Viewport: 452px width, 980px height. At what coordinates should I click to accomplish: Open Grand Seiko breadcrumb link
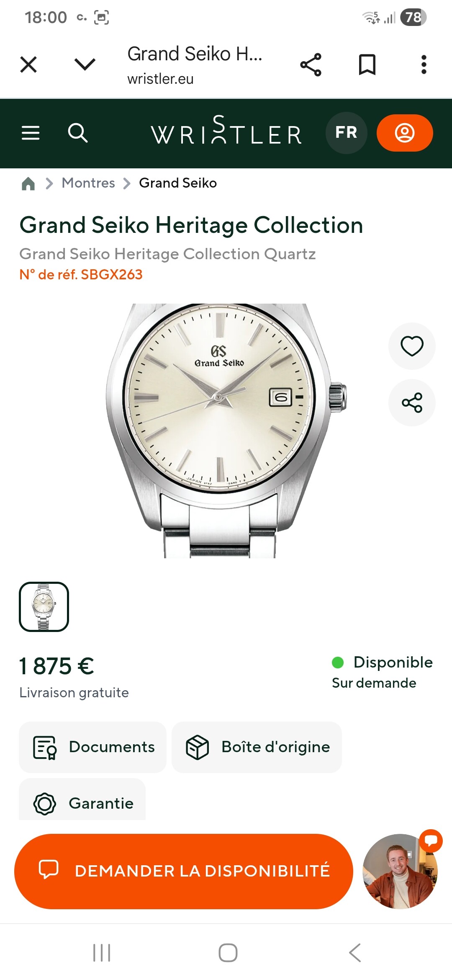tap(178, 183)
